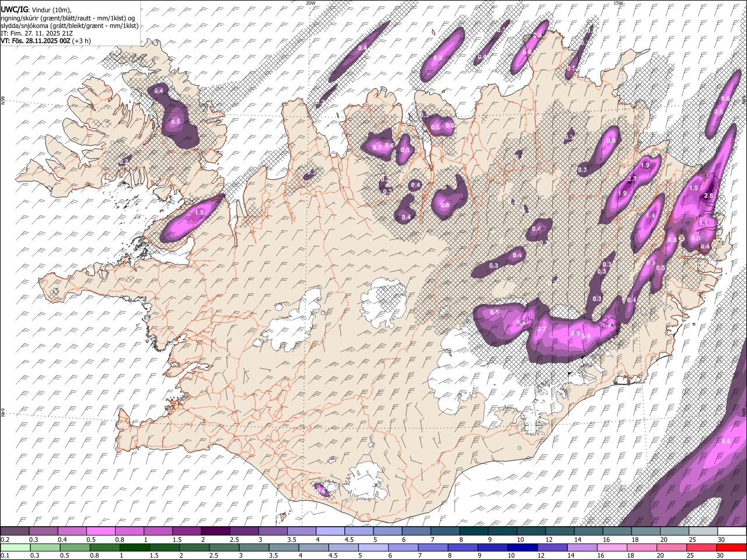Click the white swatch at 30 on upper scale
The image size is (747, 560).
732,531
